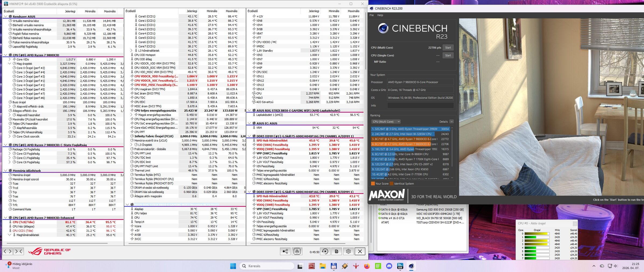Viewport: 644px width, 272px height.
Task: Open the blue floppy disk taskbar app
Action: pyautogui.click(x=334, y=266)
